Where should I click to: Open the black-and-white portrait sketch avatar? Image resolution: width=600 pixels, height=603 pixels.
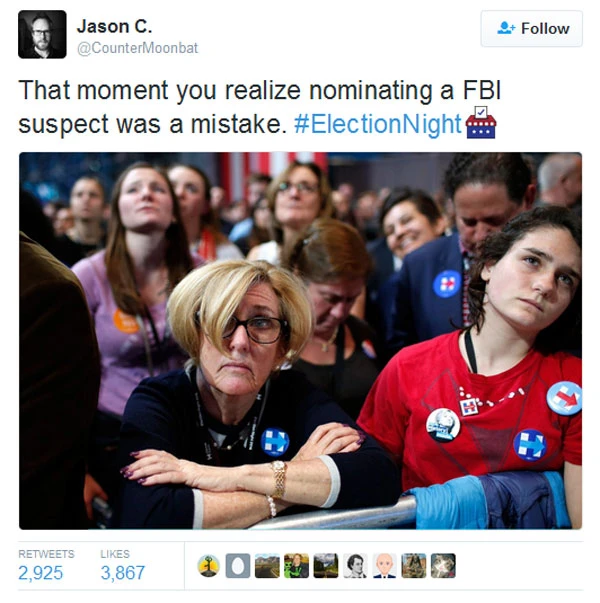tap(355, 566)
